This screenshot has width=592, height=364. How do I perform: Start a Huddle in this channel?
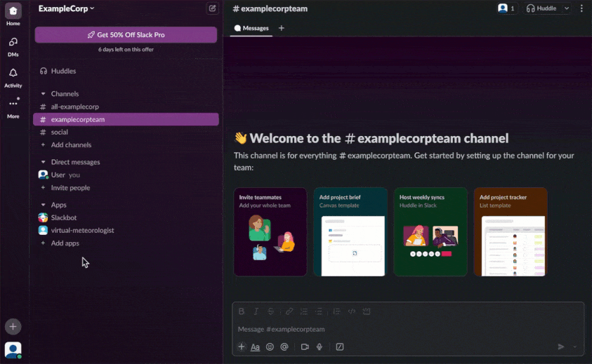click(x=541, y=8)
